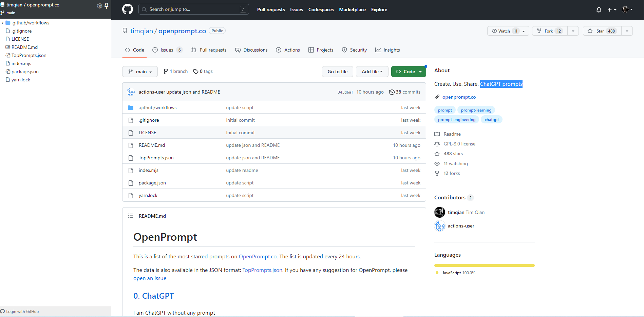The width and height of the screenshot is (644, 317).
Task: Open the README outline list icon
Action: point(131,216)
